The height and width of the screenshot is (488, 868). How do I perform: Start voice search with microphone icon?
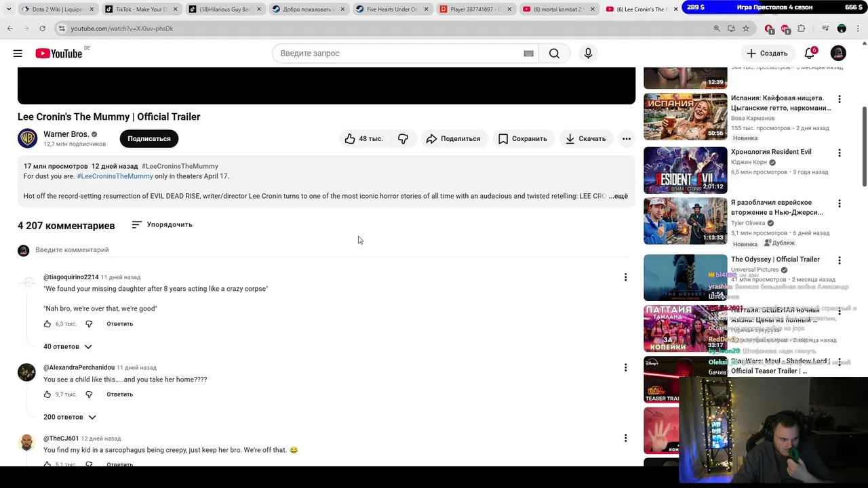[x=588, y=54]
